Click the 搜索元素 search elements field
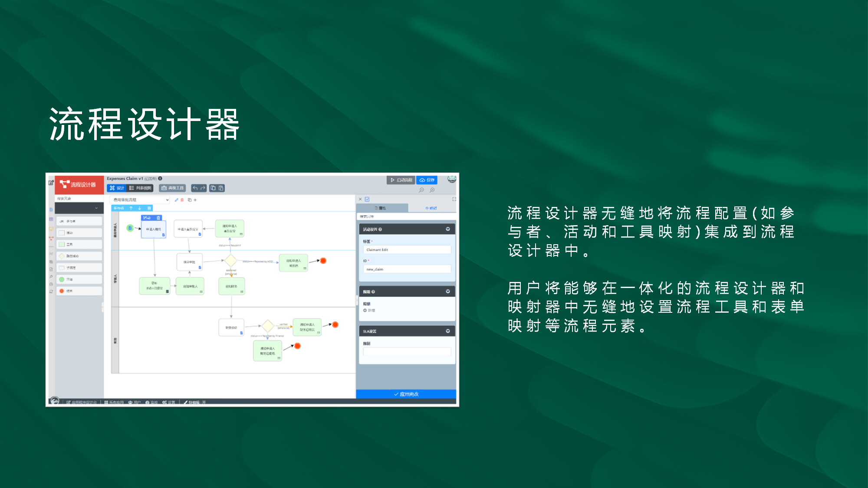This screenshot has height=488, width=868. tap(79, 198)
